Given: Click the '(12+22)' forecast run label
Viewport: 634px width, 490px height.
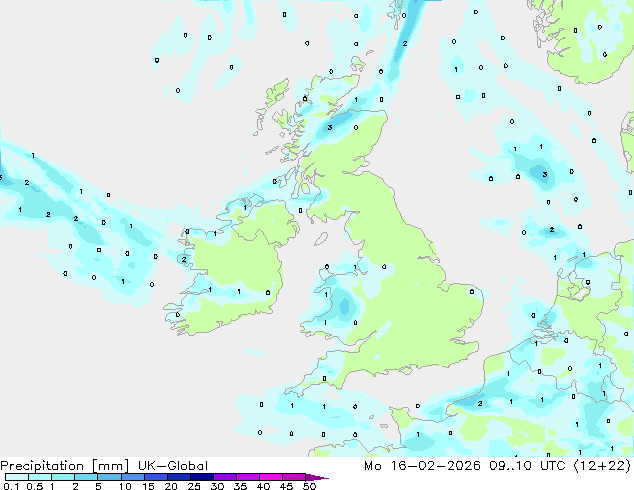Looking at the screenshot, I should pyautogui.click(x=602, y=466).
